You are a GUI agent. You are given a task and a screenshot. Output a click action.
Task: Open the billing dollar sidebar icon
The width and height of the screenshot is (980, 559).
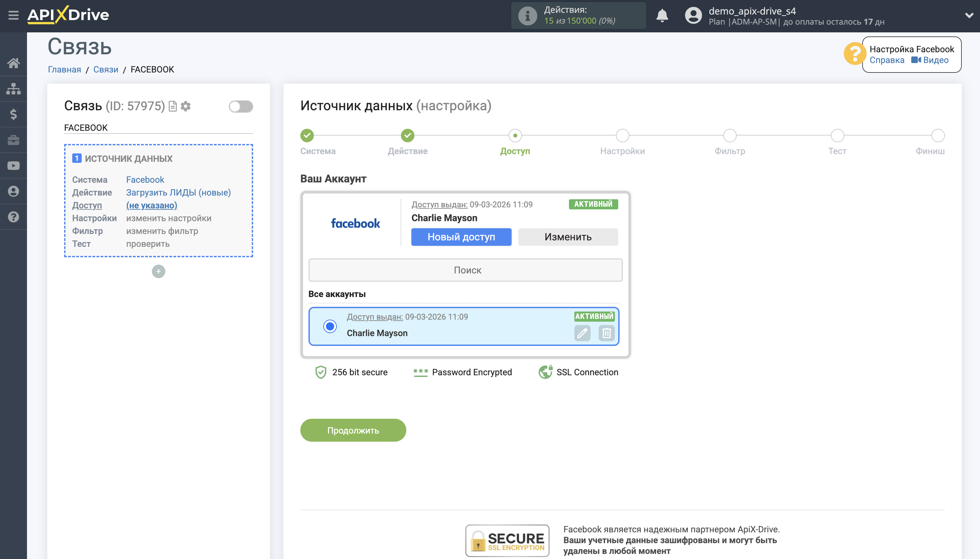click(x=13, y=114)
